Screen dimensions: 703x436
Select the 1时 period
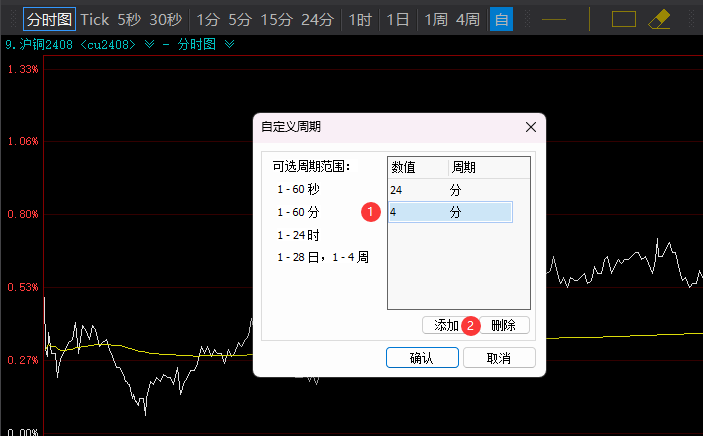click(x=360, y=19)
